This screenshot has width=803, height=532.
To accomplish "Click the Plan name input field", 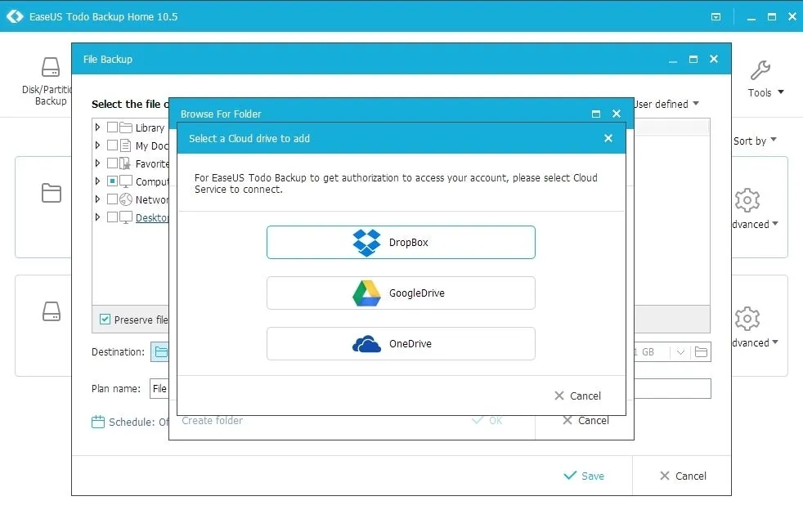I will coord(160,388).
